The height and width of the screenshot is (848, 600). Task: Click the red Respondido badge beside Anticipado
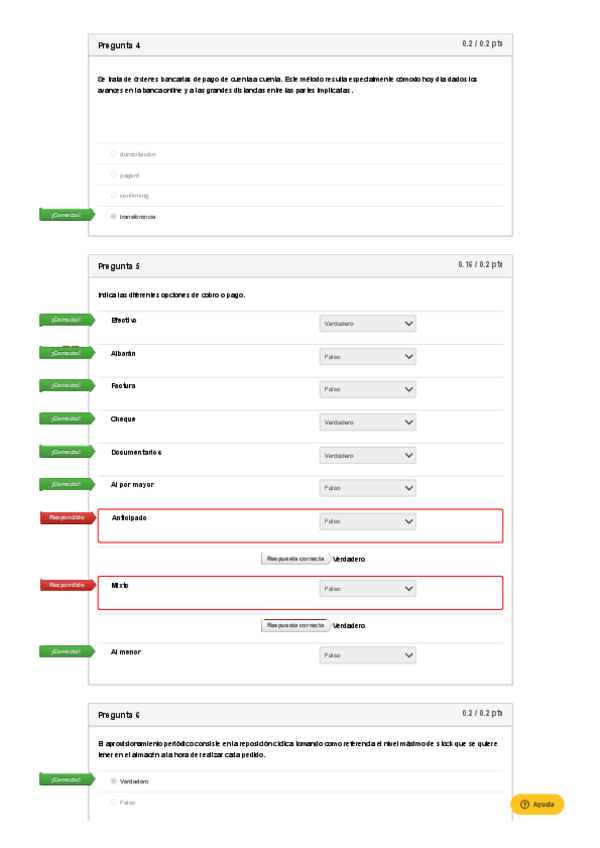(x=68, y=518)
